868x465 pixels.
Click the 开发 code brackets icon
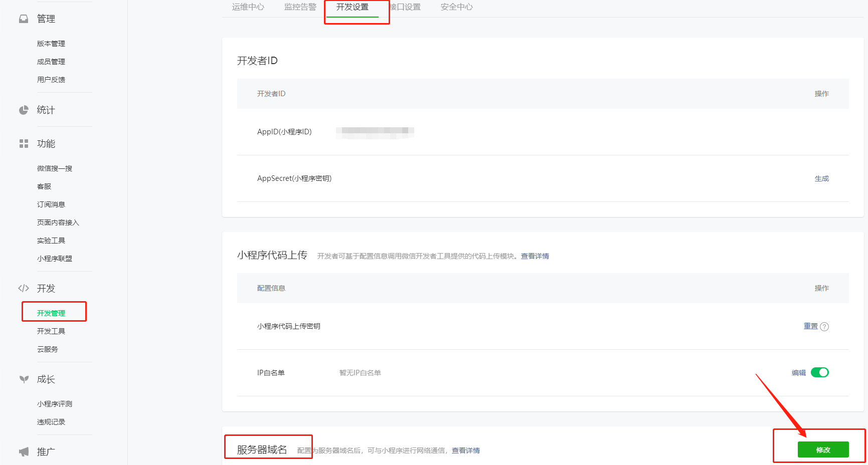click(24, 288)
